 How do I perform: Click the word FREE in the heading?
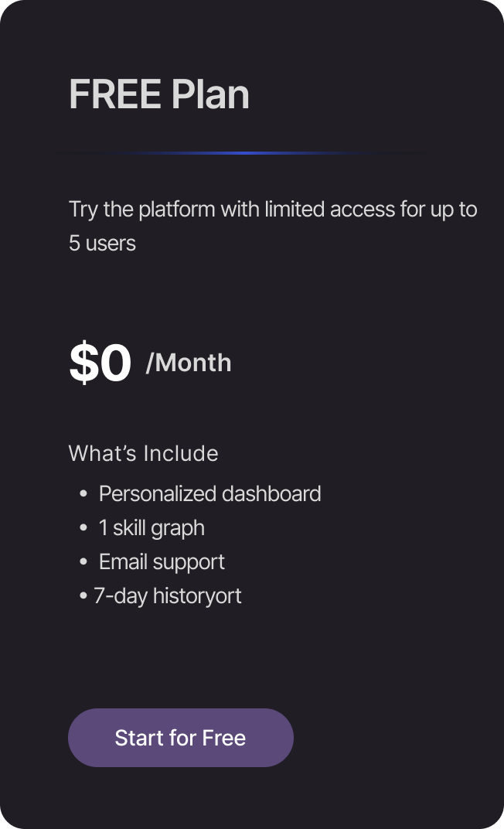(x=115, y=94)
